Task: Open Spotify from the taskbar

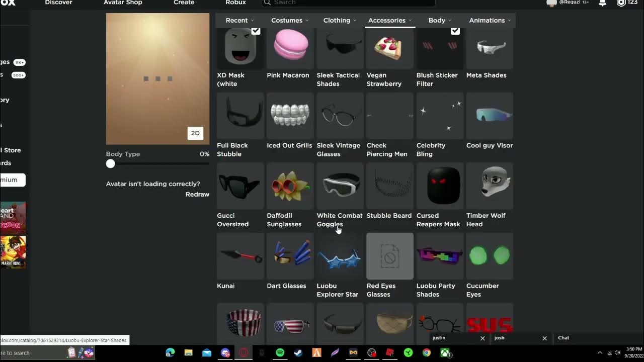Action: point(280,353)
